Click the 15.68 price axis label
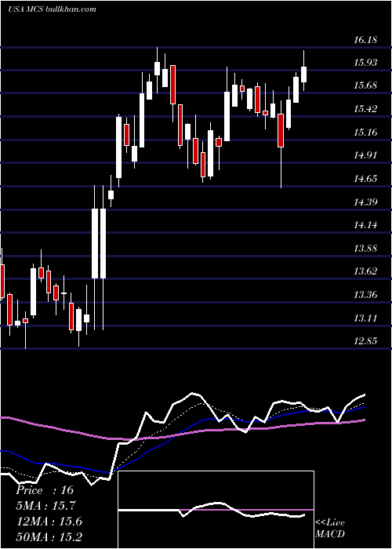Image resolution: width=392 pixels, height=549 pixels. coord(365,85)
